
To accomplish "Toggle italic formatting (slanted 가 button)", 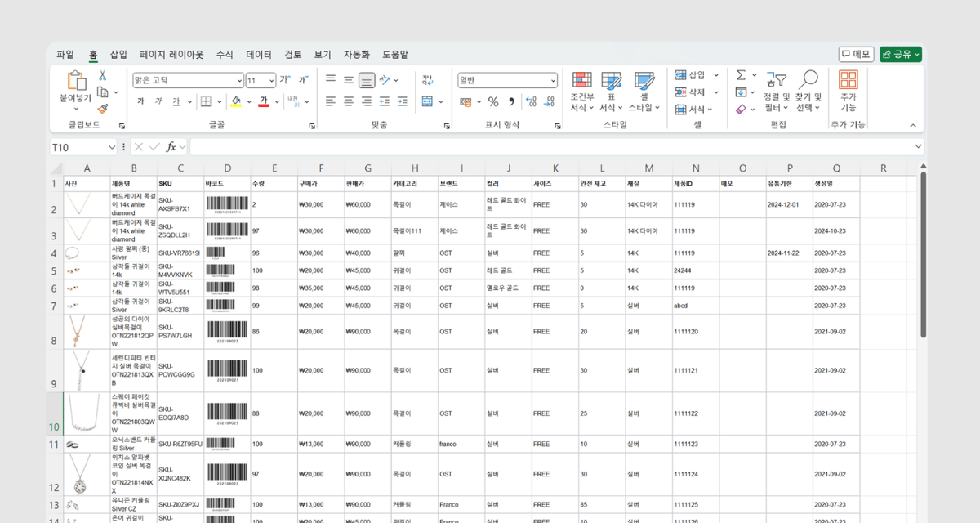I will pyautogui.click(x=158, y=102).
